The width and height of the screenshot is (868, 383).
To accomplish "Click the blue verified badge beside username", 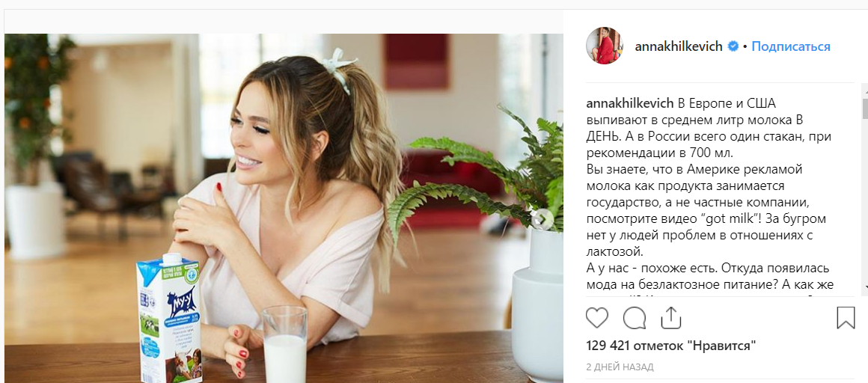I will [x=733, y=46].
